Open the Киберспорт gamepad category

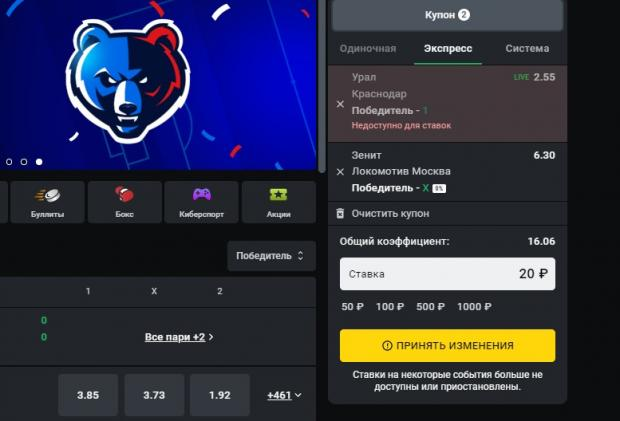point(201,202)
